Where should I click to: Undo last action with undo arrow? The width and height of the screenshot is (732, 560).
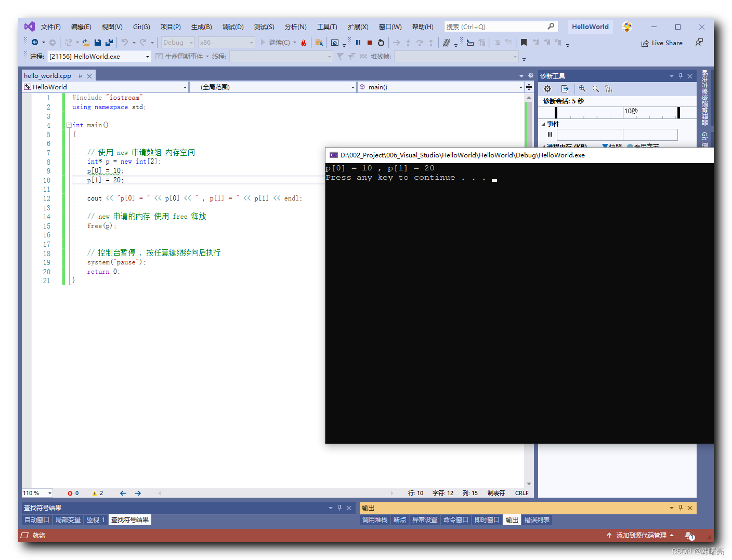tap(125, 43)
